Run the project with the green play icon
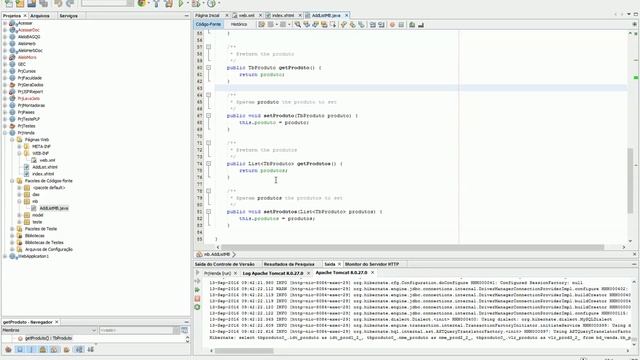640x360 pixels. coord(180,3)
